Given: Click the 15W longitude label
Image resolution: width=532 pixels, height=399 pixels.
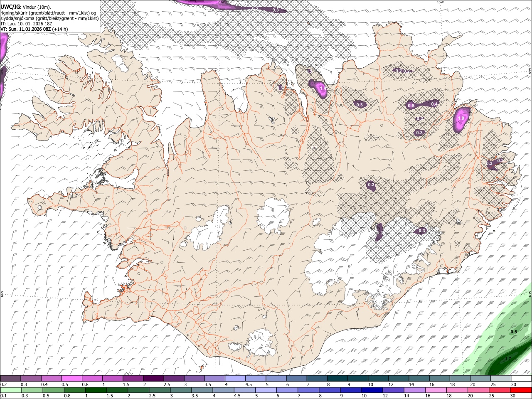Looking at the screenshot, I should tap(440, 2).
